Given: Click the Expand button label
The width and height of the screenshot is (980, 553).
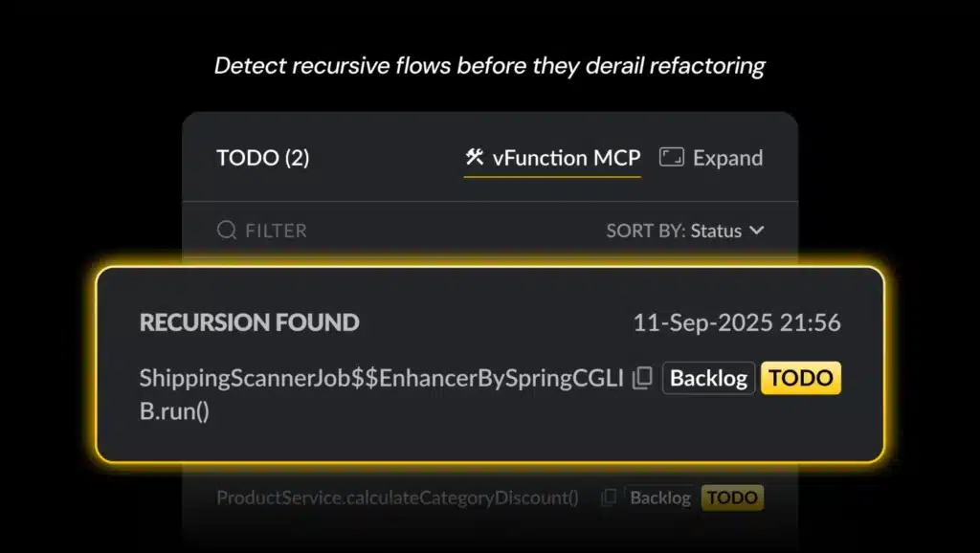Looking at the screenshot, I should point(727,158).
